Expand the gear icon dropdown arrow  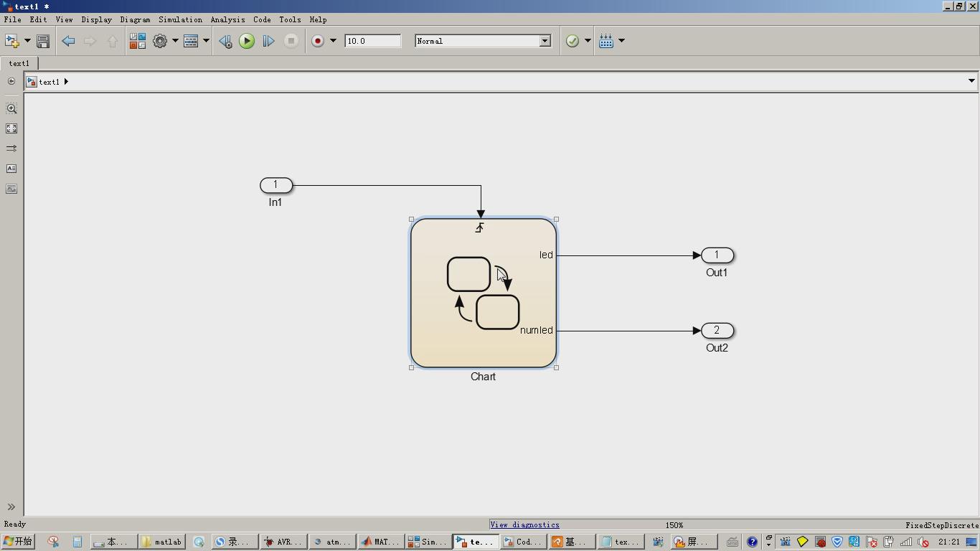pos(175,41)
